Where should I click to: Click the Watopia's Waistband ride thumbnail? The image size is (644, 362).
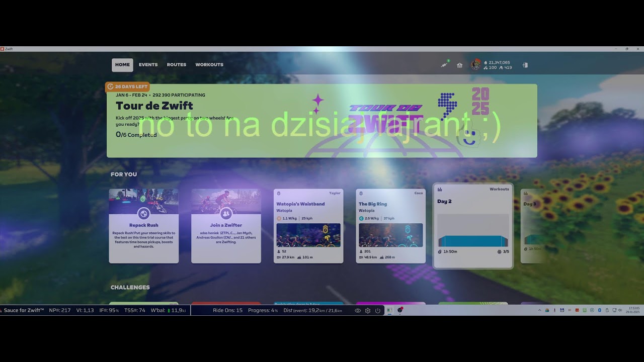308,235
